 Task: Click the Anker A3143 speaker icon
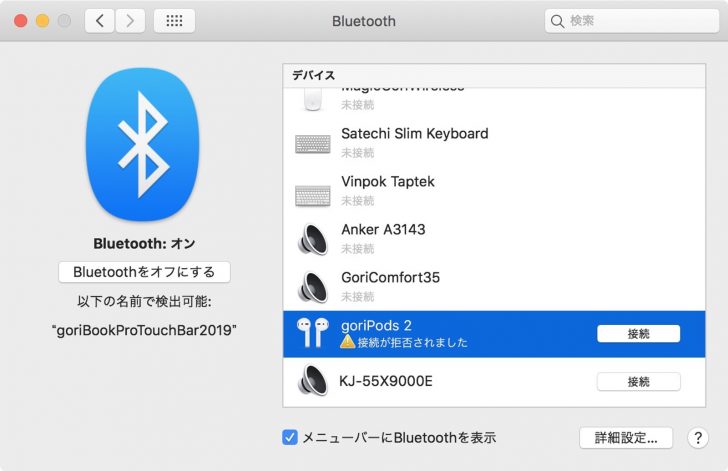(313, 239)
